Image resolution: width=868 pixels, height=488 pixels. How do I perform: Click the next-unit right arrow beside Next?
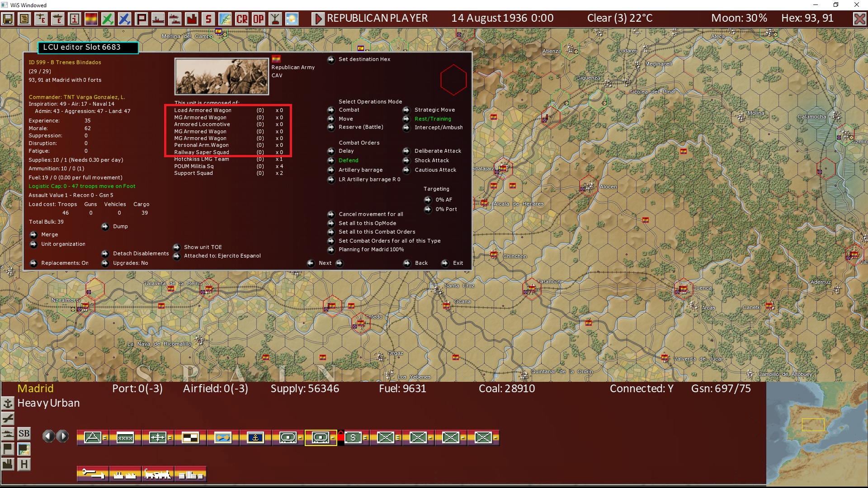340,263
